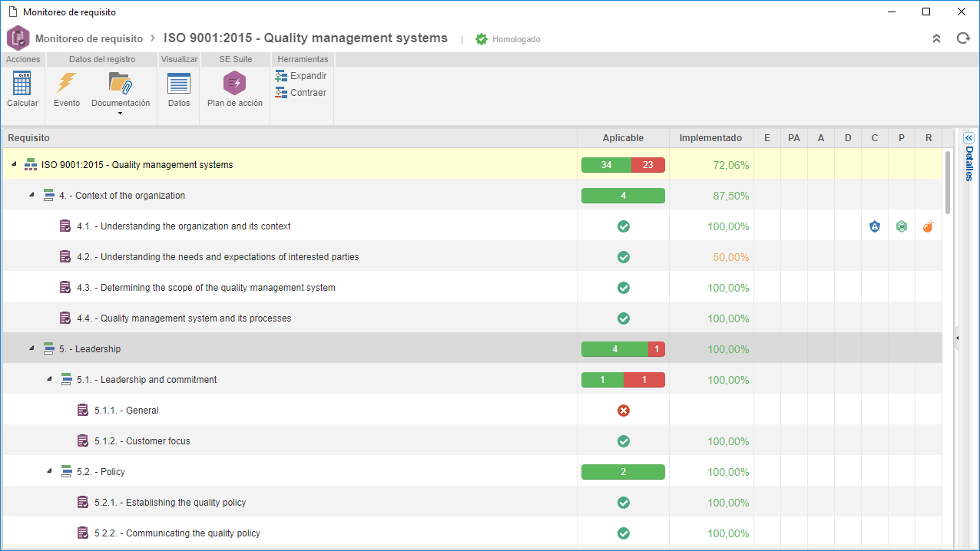Click the refresh icon at top right
980x551 pixels.
[963, 38]
